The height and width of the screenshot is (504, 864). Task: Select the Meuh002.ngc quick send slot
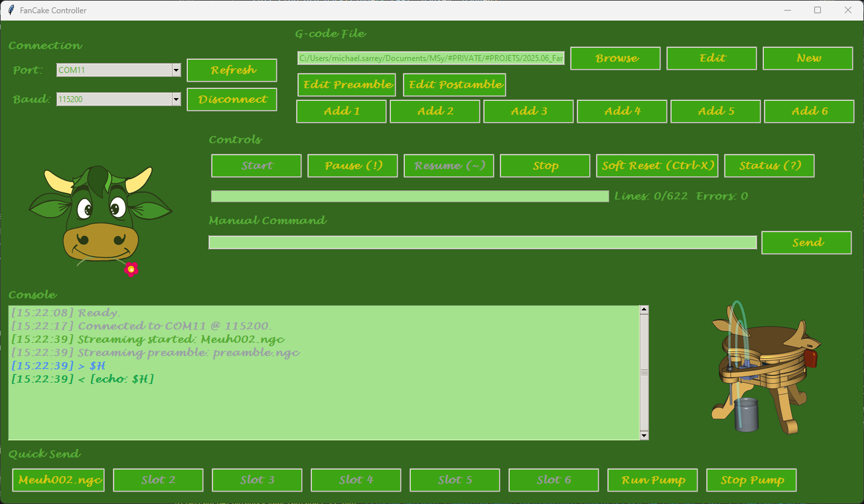point(58,480)
